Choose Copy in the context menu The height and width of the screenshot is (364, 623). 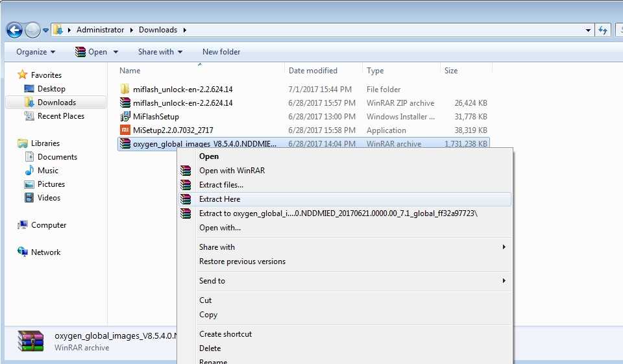(345, 315)
